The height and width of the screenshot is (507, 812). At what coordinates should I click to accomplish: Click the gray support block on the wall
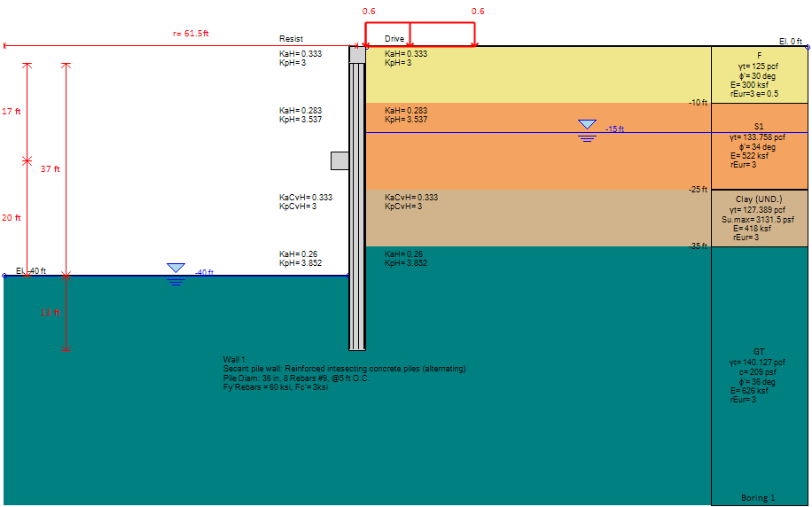(340, 161)
